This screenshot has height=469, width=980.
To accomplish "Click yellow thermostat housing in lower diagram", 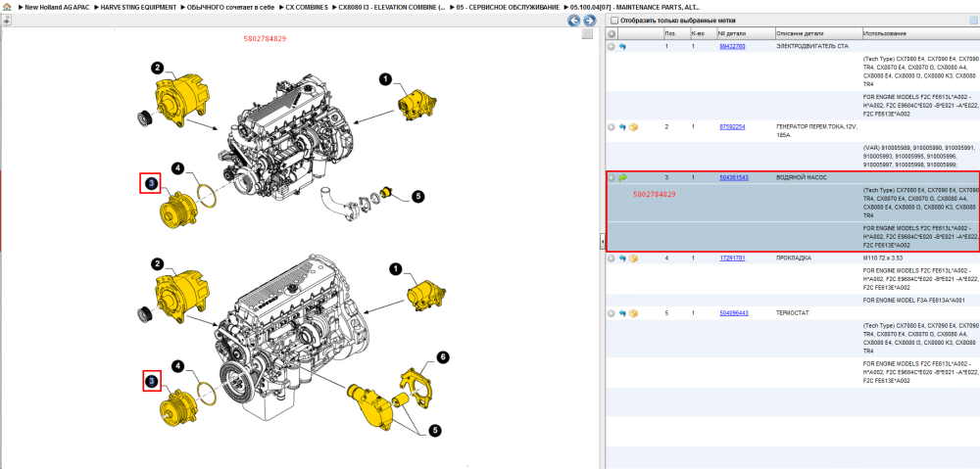I will (371, 406).
